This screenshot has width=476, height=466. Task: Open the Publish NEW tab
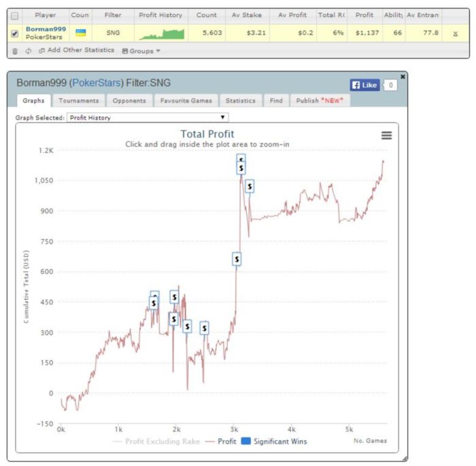coord(320,101)
